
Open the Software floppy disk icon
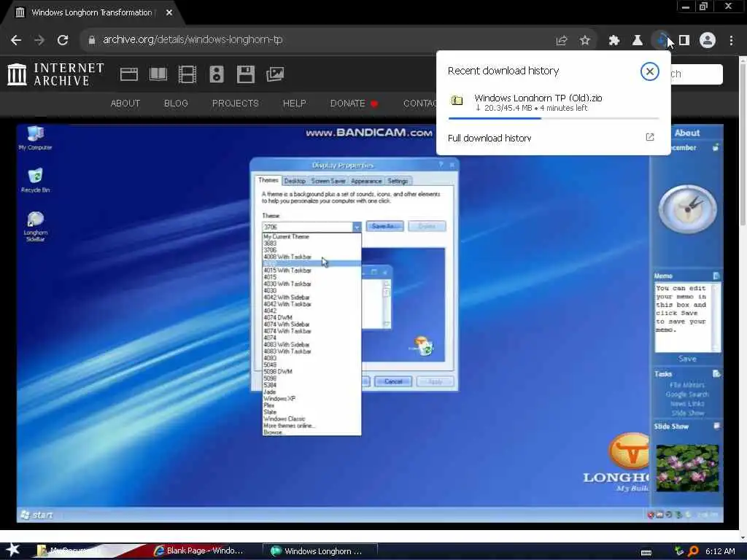coord(246,75)
